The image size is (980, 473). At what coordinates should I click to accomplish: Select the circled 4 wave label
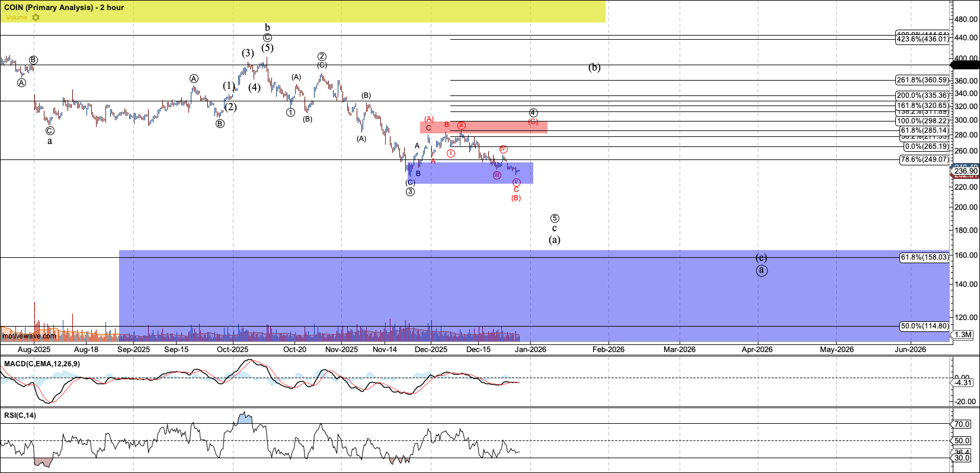(533, 113)
